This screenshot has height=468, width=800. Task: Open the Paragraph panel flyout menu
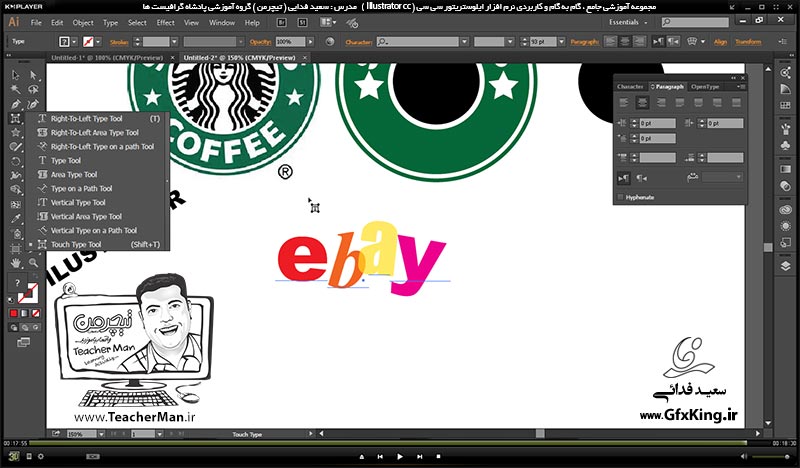(740, 87)
